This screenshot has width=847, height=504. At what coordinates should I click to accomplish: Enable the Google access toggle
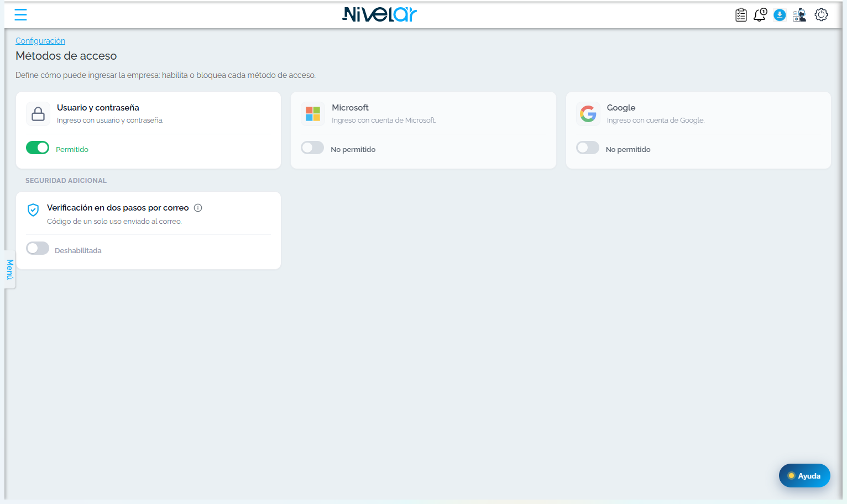pos(588,148)
